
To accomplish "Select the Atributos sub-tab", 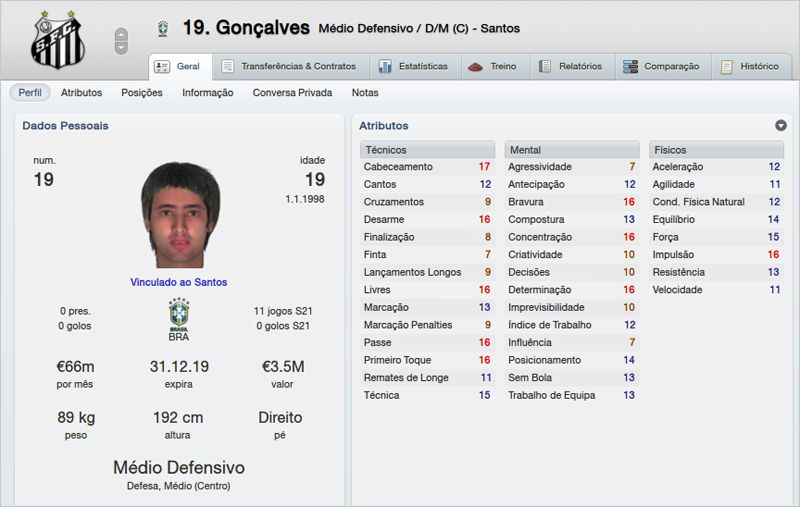I will coord(81,93).
